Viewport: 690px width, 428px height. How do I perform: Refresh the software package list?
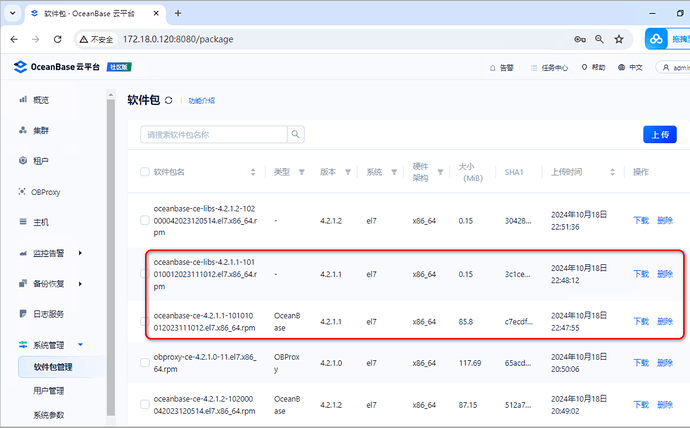(169, 100)
